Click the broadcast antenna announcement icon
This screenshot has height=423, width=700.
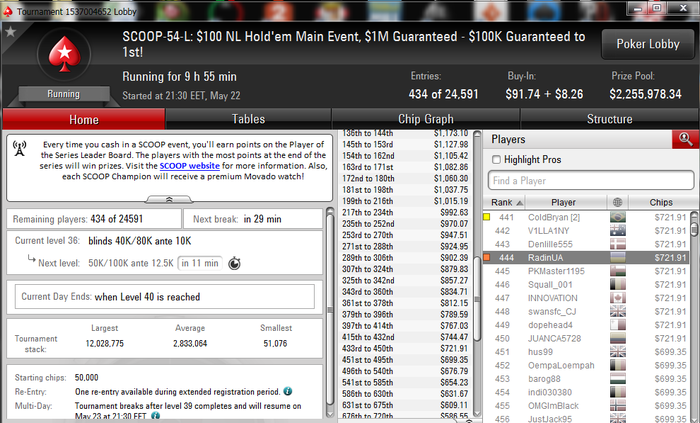pyautogui.click(x=19, y=148)
